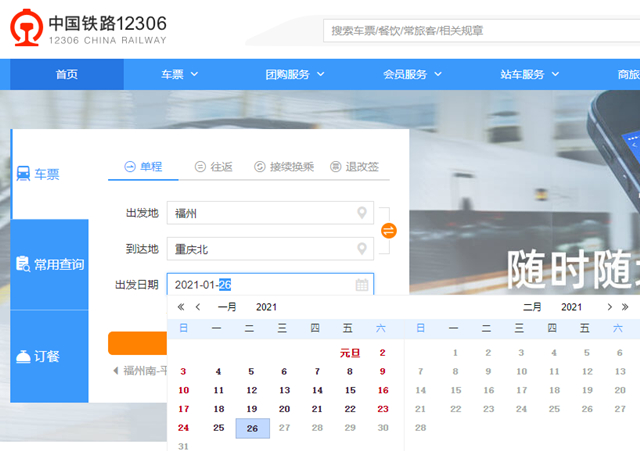The width and height of the screenshot is (640, 451).
Task: Click location pin icon in 到达地 field
Action: pos(362,249)
